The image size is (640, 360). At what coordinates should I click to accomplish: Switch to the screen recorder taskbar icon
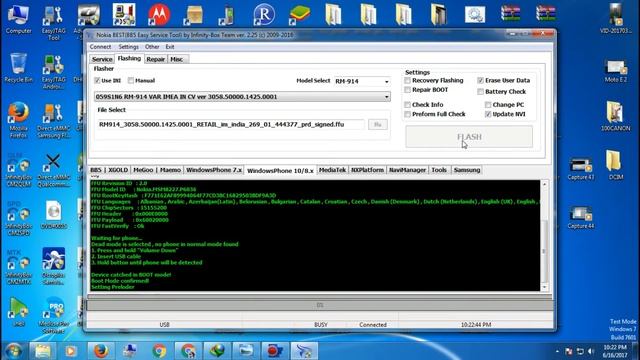275,351
